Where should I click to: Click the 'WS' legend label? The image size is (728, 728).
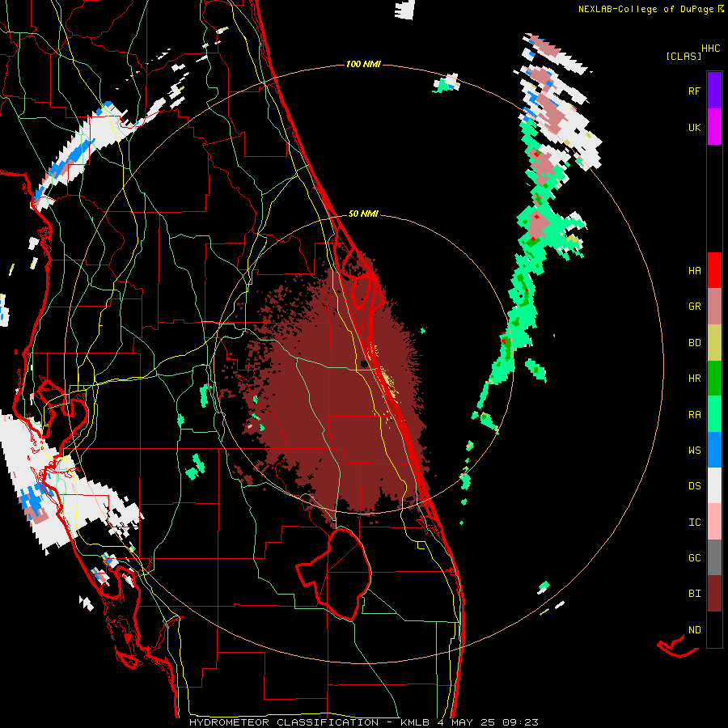pos(694,450)
